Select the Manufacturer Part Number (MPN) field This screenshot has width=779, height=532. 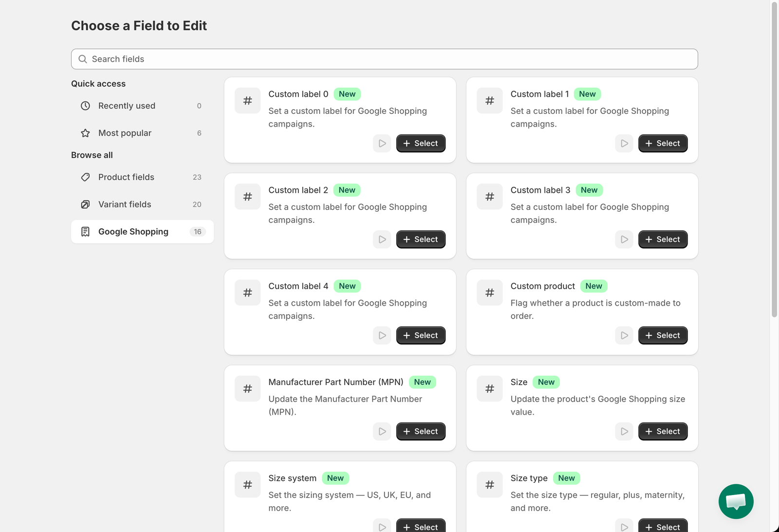pos(421,431)
